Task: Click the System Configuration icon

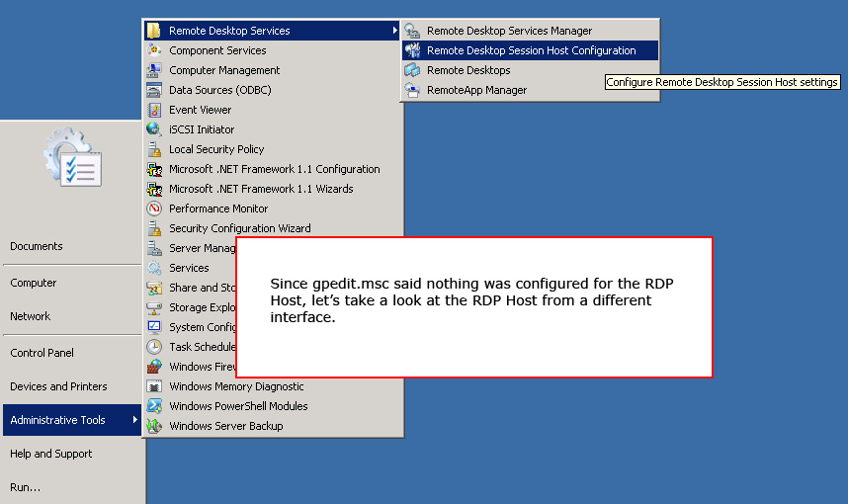Action: (154, 327)
